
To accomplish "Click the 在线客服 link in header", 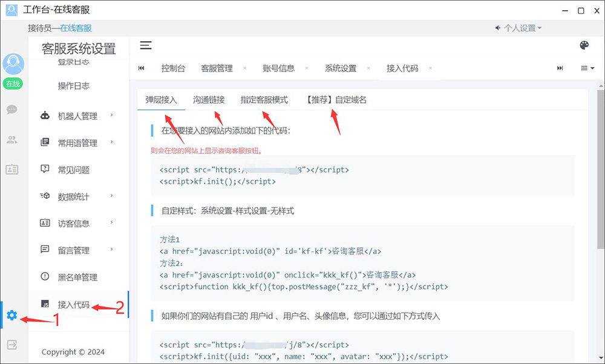I will 76,28.
